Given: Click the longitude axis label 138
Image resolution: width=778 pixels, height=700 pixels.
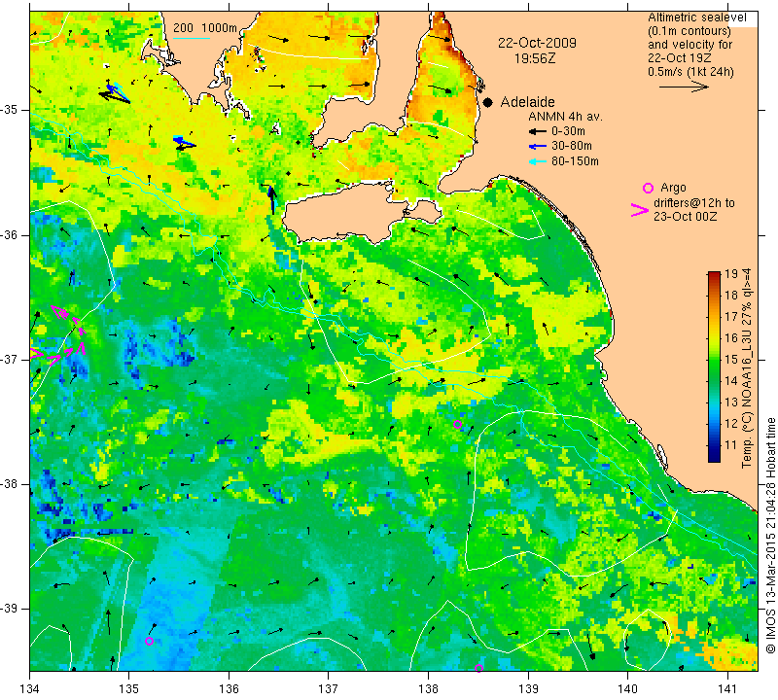Looking at the screenshot, I should 428,688.
